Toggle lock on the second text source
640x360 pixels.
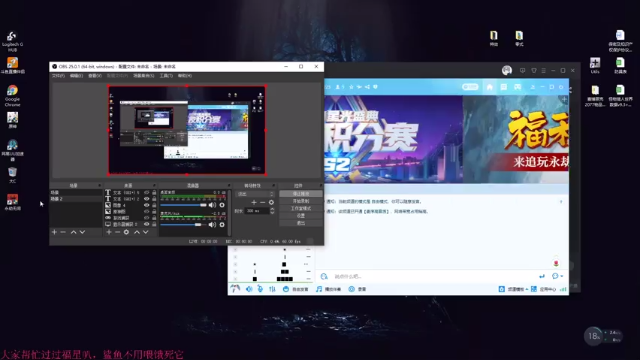pos(154,199)
